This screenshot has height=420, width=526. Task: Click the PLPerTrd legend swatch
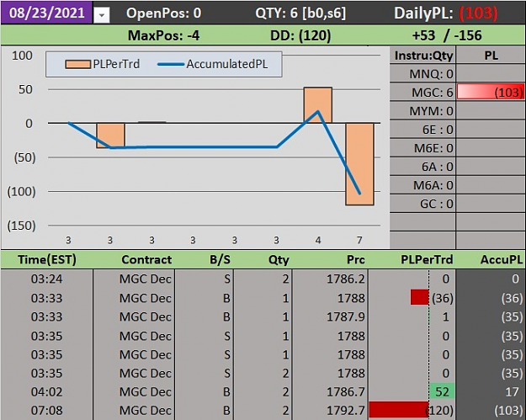point(77,64)
